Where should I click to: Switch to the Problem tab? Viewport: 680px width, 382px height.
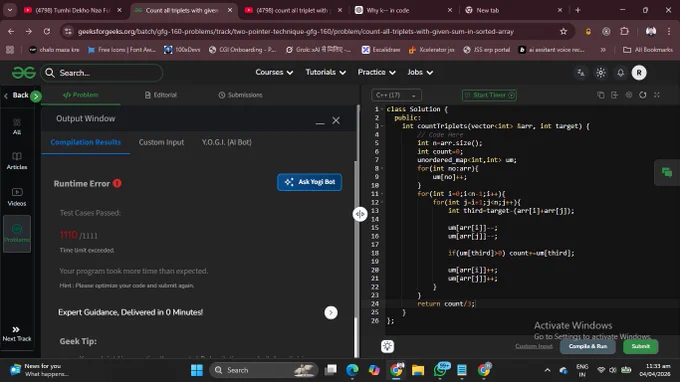[81, 95]
